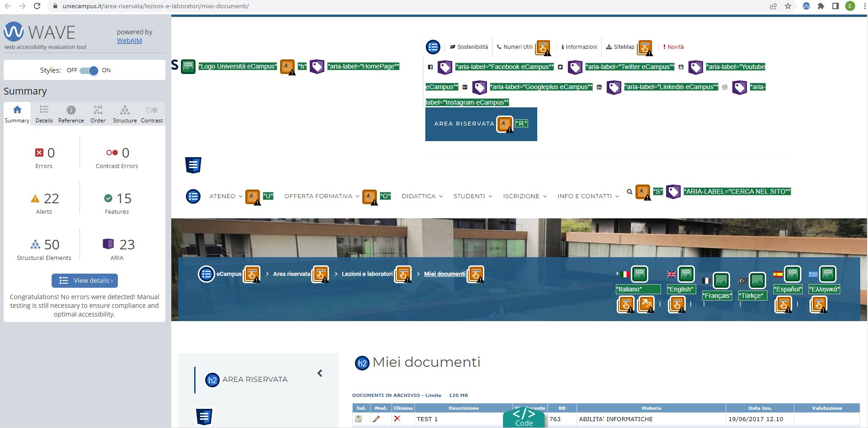Click the browser reload icon

[37, 6]
